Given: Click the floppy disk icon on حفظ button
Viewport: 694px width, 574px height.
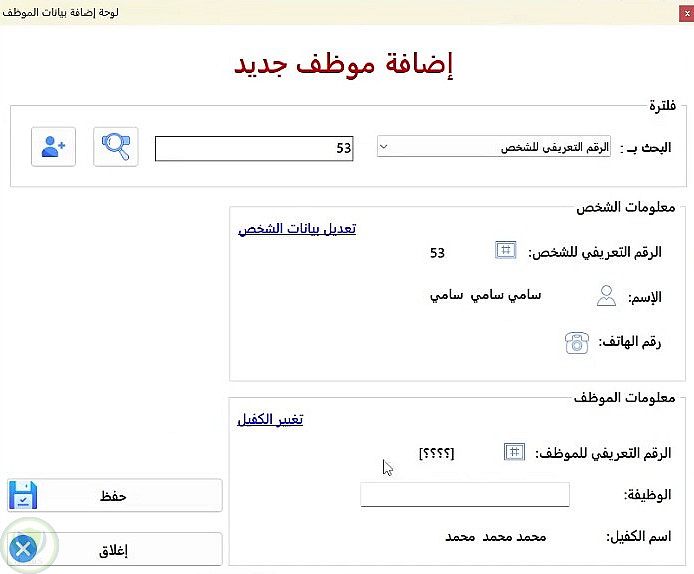Looking at the screenshot, I should pos(23,495).
